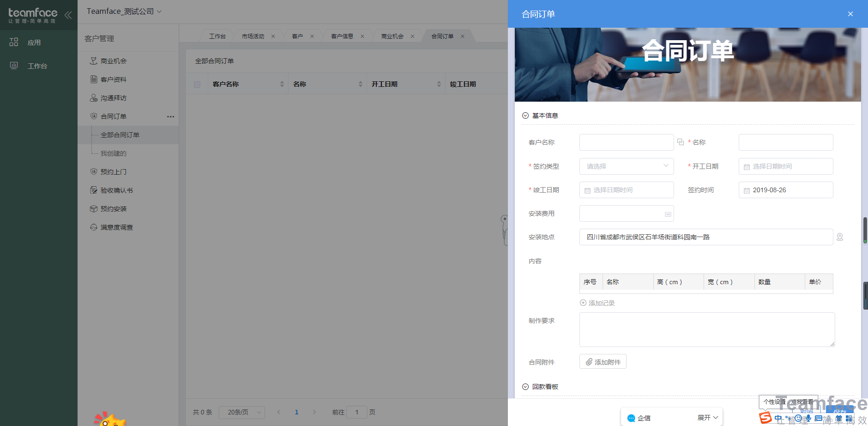Click 添加附件 to attach a contract file
868x426 pixels.
click(x=603, y=361)
